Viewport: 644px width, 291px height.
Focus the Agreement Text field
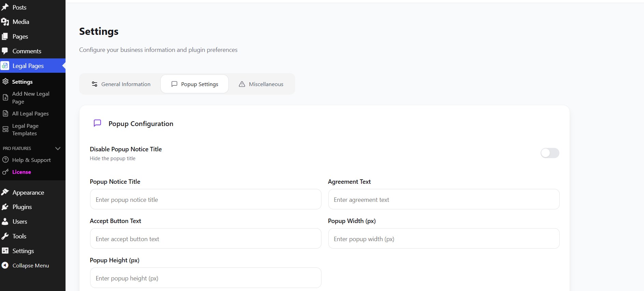(x=444, y=199)
